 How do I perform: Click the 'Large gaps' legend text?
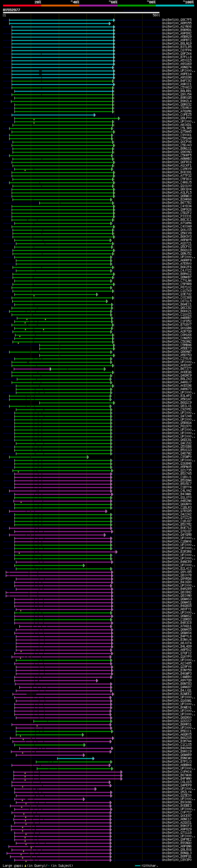[x=14, y=865]
